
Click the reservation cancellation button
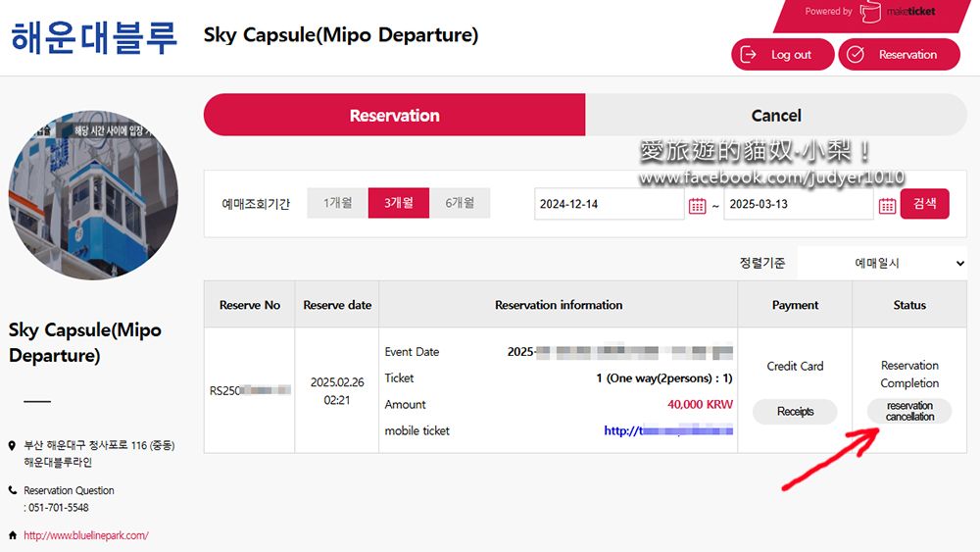[909, 411]
